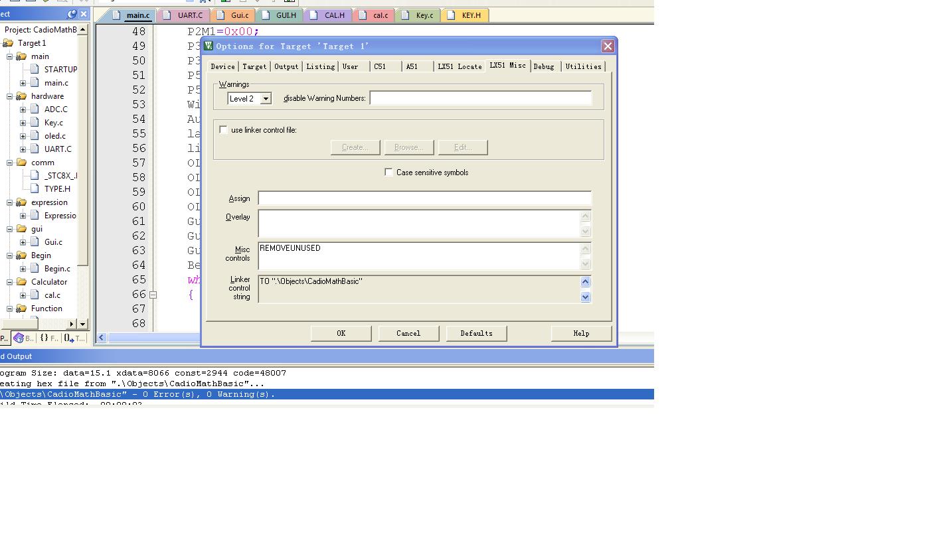This screenshot has height=560, width=935.
Task: Collapse the code block at line 66
Action: (153, 295)
